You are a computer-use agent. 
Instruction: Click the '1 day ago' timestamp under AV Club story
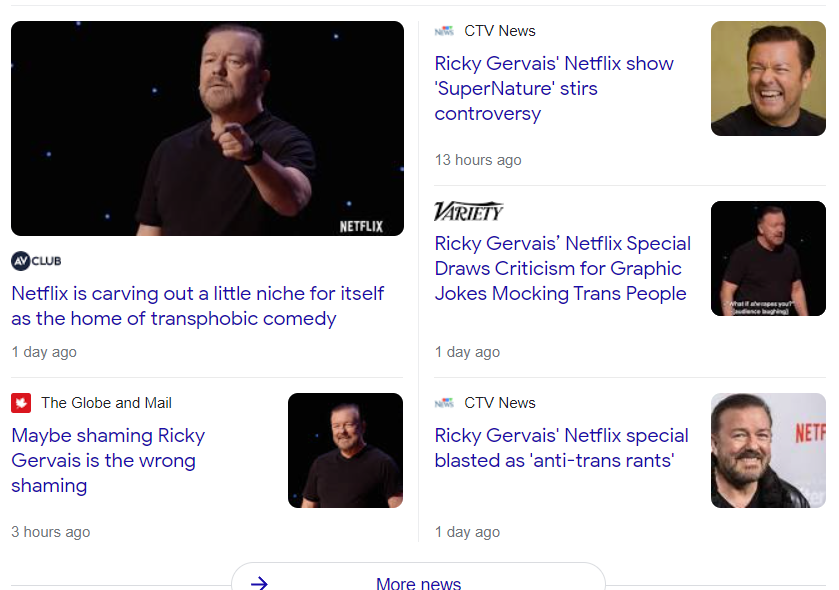44,352
